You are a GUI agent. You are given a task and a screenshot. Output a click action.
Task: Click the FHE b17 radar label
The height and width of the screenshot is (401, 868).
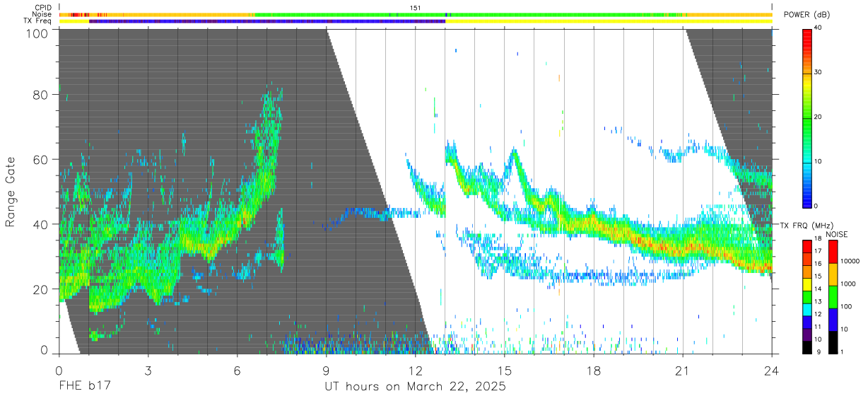point(84,387)
